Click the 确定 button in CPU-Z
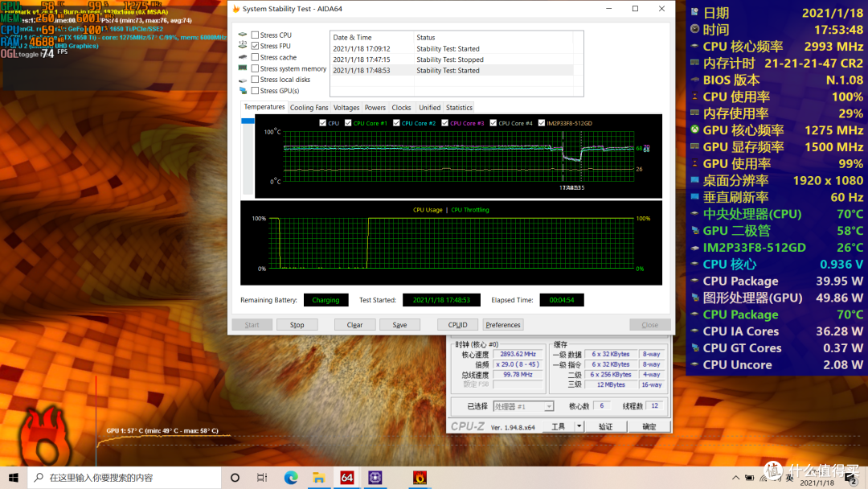Screen dimensions: 868x489 [x=649, y=426]
